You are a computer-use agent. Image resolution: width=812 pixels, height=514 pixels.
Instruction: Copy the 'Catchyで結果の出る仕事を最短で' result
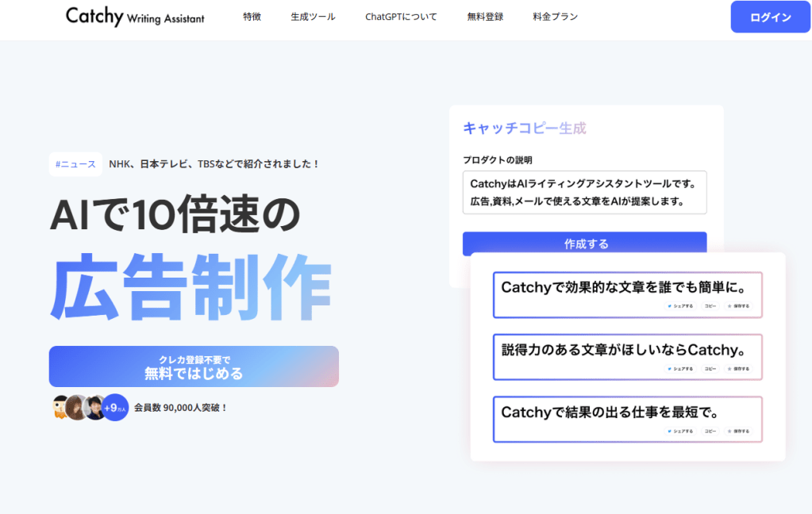tap(710, 432)
